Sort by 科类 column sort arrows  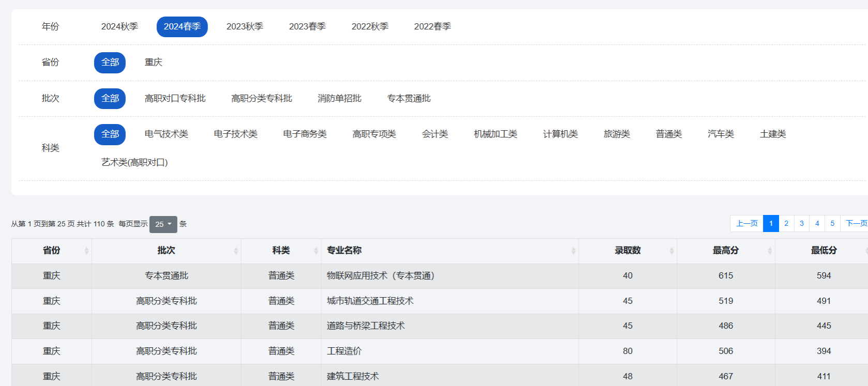316,251
